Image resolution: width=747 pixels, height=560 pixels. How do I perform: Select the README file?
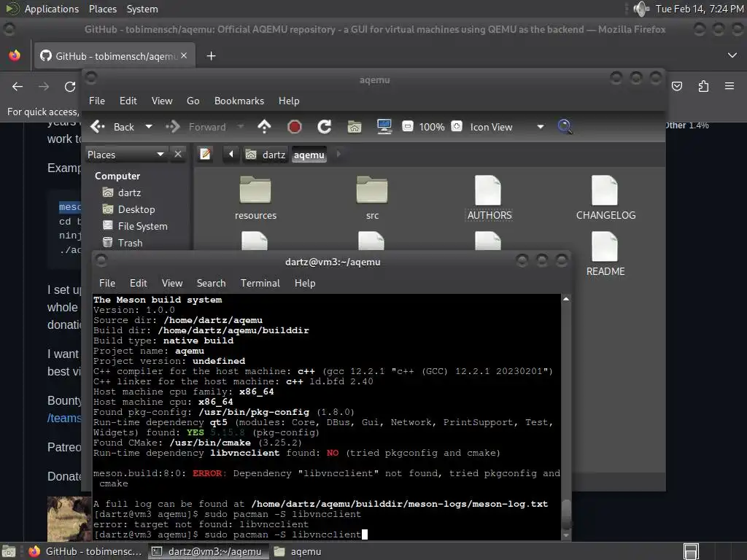pos(605,254)
